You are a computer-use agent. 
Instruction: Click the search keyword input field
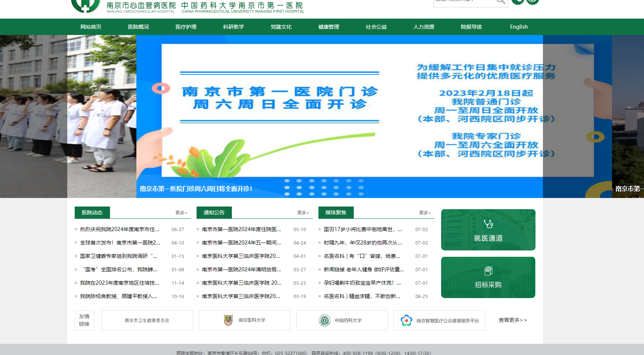point(465,2)
